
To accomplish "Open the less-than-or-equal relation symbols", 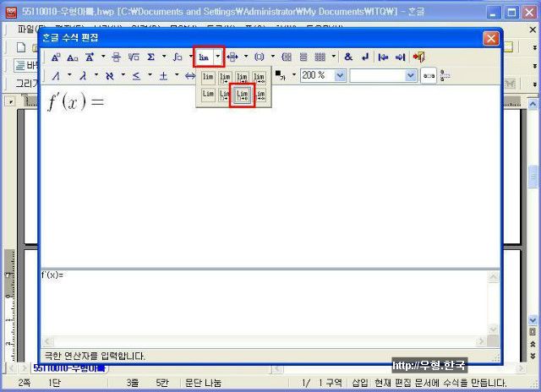I will (137, 75).
